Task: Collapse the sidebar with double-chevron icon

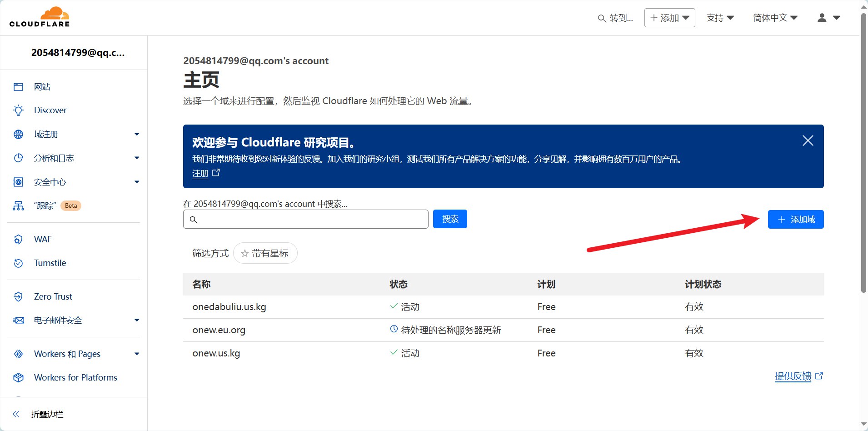Action: [x=16, y=414]
